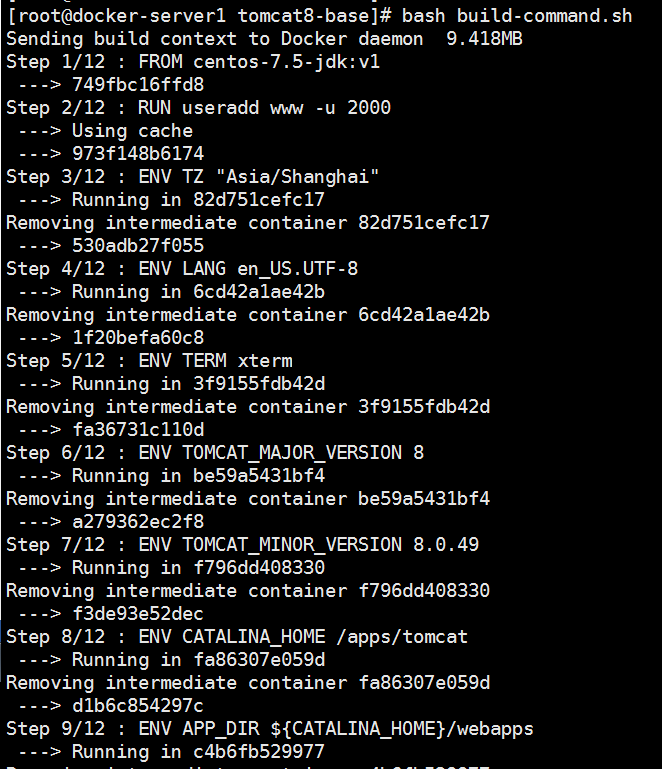662x769 pixels.
Task: Select the build context size 9.418MB
Action: point(484,39)
